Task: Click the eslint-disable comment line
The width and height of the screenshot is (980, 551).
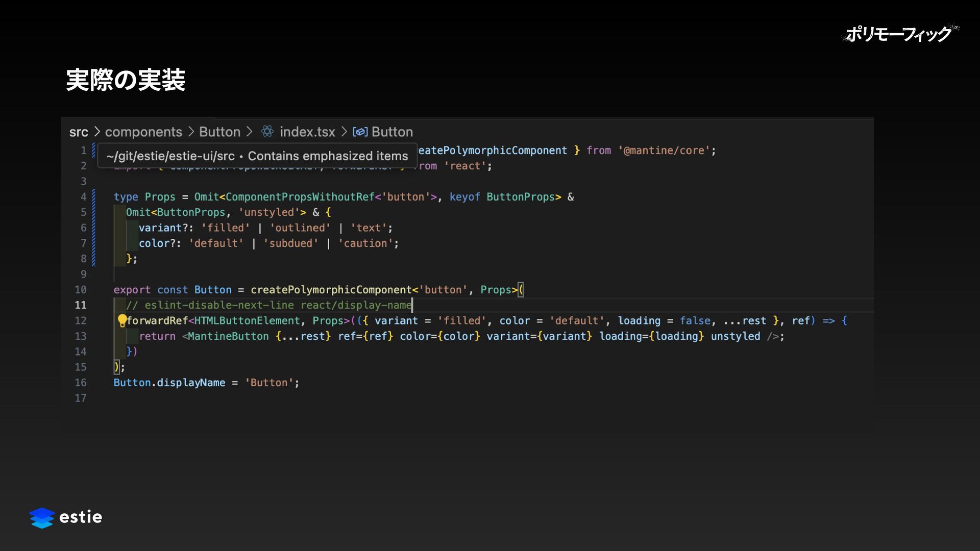Action: pyautogui.click(x=269, y=305)
